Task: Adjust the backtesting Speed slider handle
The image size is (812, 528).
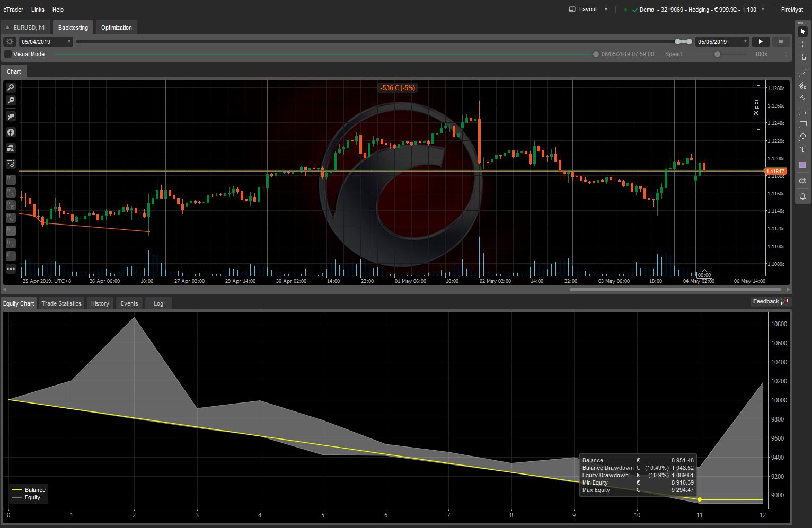Action: point(717,54)
